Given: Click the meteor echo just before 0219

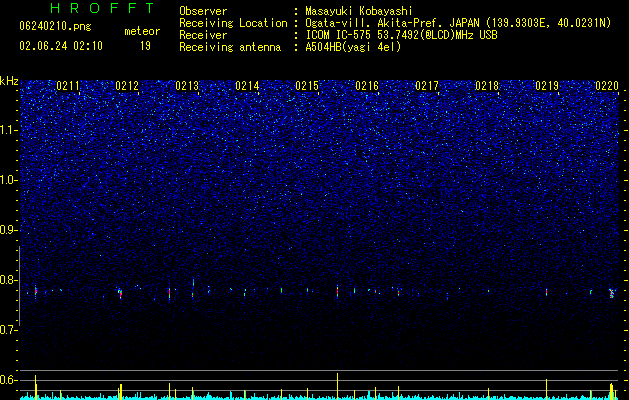Looking at the screenshot, I should coord(546,292).
